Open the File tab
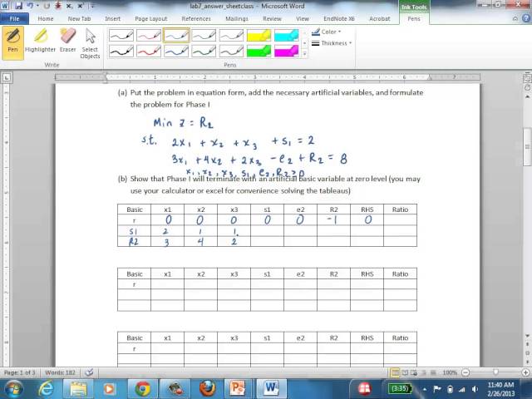This screenshot has height=399, width=532. [x=14, y=18]
